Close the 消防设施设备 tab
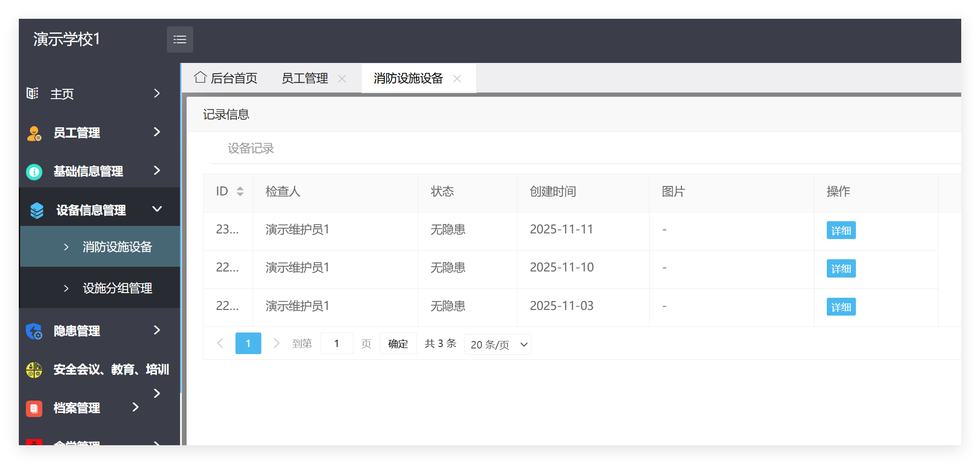Image resolution: width=980 pixels, height=464 pixels. click(457, 78)
